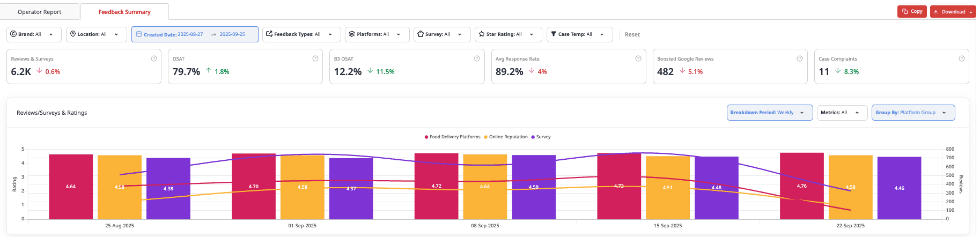
Task: Switch to Feedback Summary tab
Action: [x=124, y=12]
